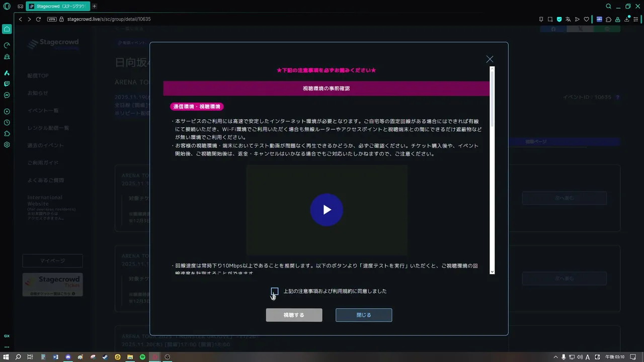Viewport: 644px width, 362px height.
Task: Open Messenger panel in sidebar
Action: [7, 95]
